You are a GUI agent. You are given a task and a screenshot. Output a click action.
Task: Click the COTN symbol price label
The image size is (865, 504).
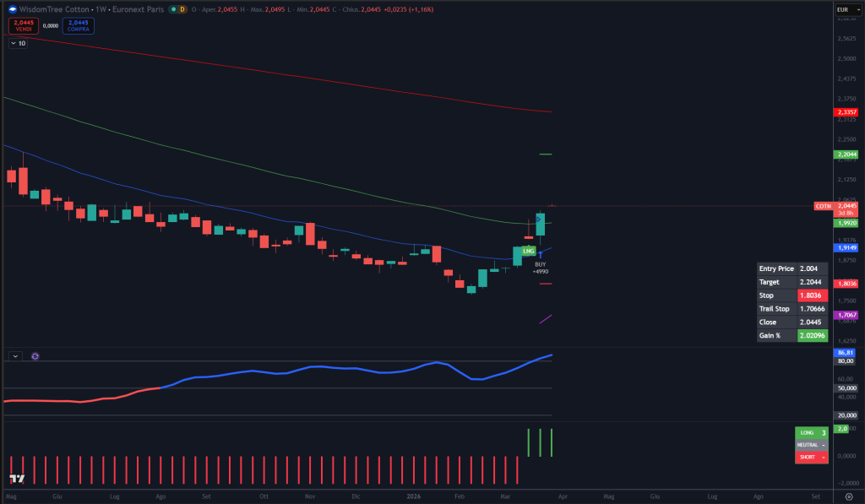point(824,206)
